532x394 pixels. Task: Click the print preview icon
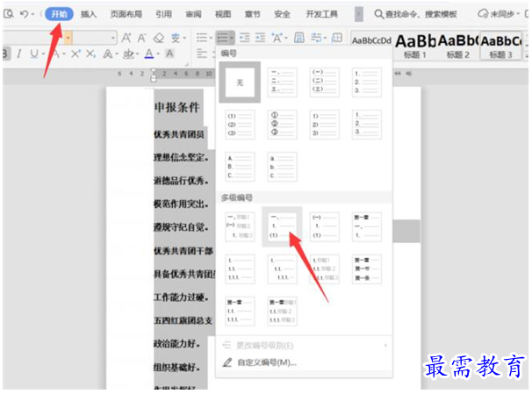[x=8, y=14]
